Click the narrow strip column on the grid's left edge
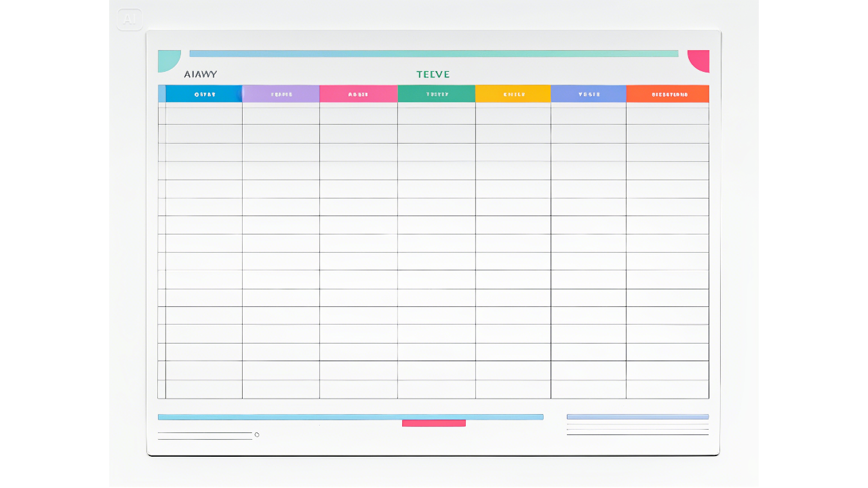868x488 pixels. point(161,251)
